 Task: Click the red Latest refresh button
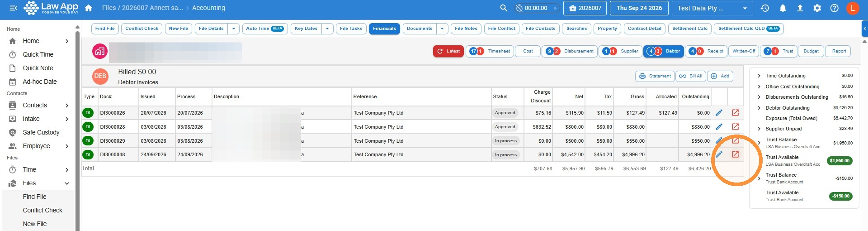click(448, 51)
